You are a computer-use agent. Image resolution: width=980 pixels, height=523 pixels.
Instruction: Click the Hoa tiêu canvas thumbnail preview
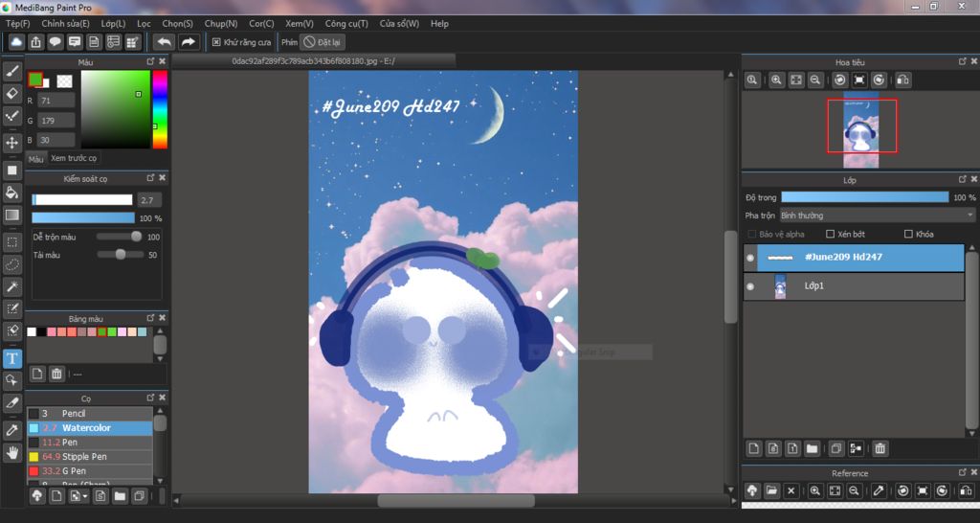tap(860, 130)
